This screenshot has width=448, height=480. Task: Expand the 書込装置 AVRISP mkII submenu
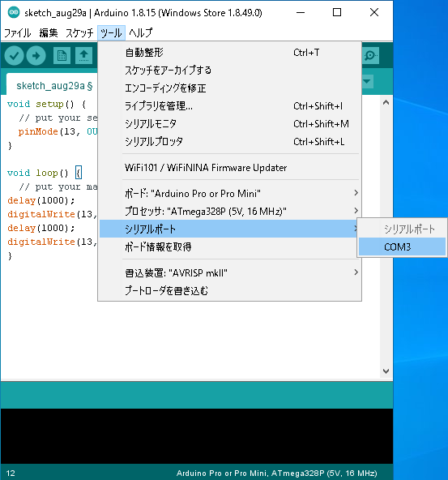pos(229,272)
